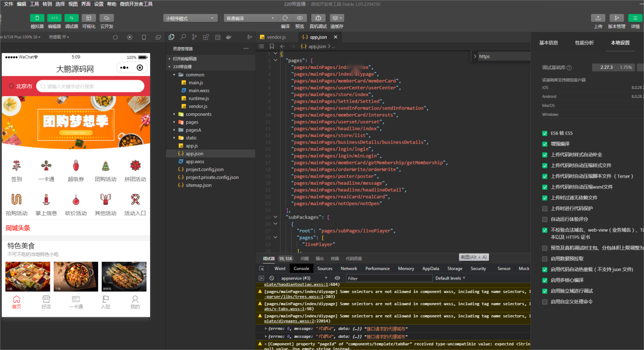Open project.config.json in file tree
The width and height of the screenshot is (644, 350).
tap(205, 170)
